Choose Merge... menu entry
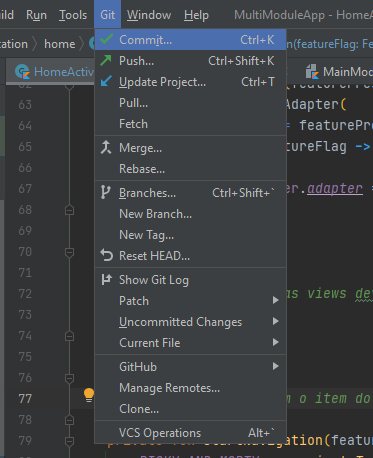 point(191,148)
